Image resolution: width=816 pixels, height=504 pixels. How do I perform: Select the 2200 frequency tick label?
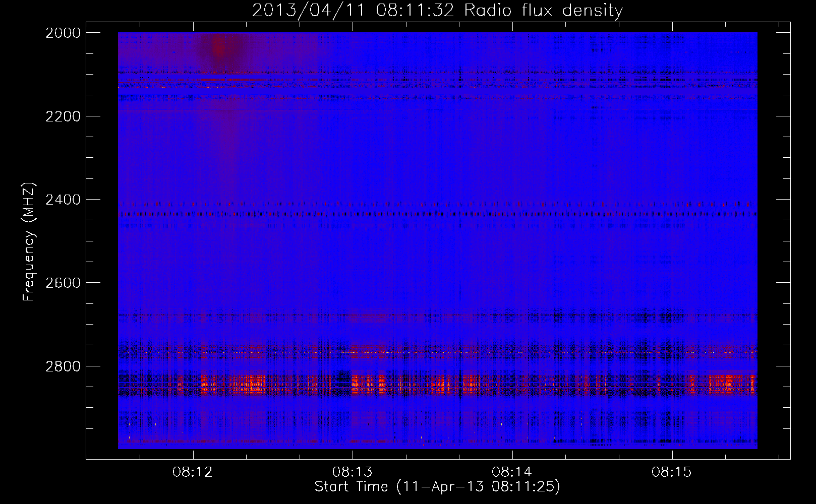point(63,116)
